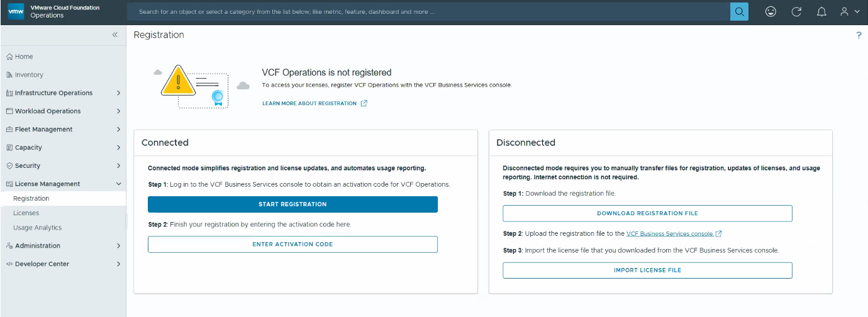Click the top search input field
Screen dimensions: 868x317
(428, 11)
